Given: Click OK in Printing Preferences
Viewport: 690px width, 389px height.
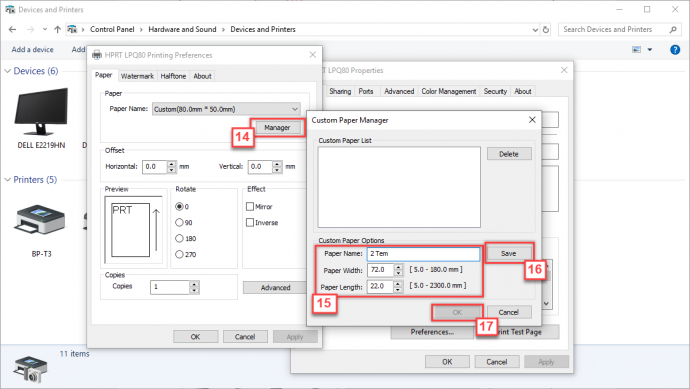Looking at the screenshot, I should click(195, 337).
